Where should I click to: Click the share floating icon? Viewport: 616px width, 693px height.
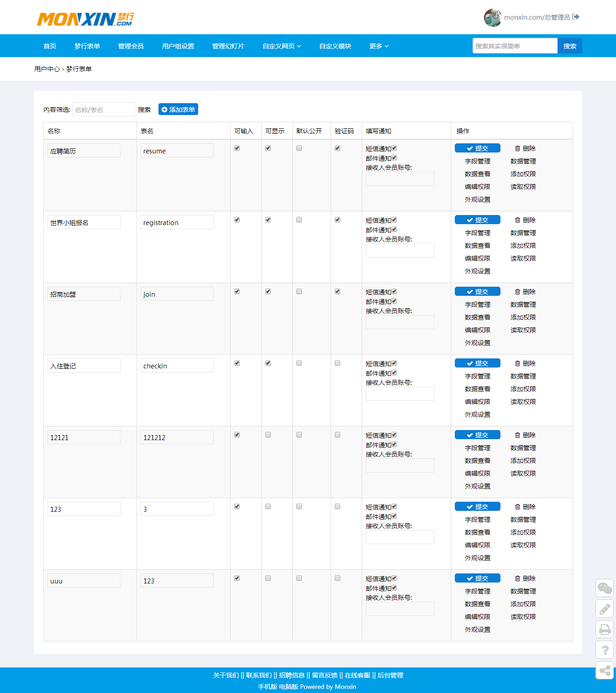pyautogui.click(x=605, y=670)
